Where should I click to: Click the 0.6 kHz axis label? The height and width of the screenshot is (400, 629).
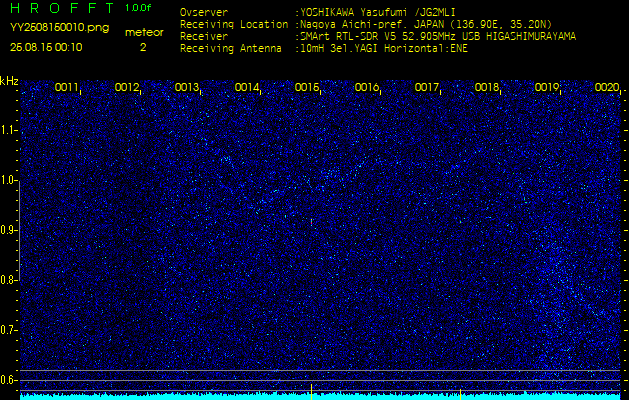(x=7, y=380)
